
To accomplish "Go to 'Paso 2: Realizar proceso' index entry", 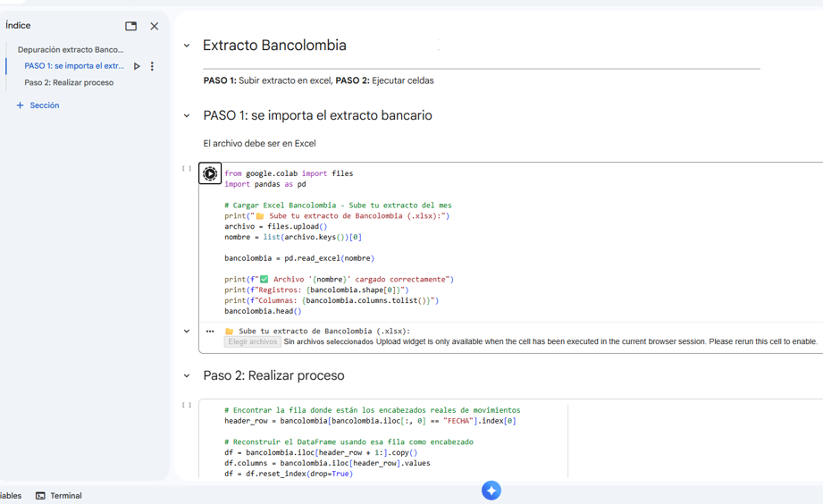I will tap(69, 82).
